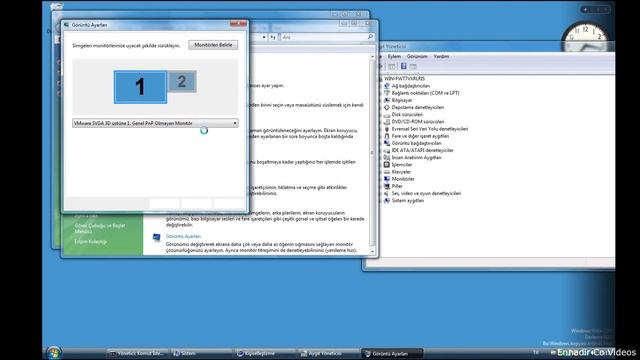Screen dimensions: 640x360
Task: Select the Ağ bağdaştırıcıları network adapter icon
Action: [387, 86]
